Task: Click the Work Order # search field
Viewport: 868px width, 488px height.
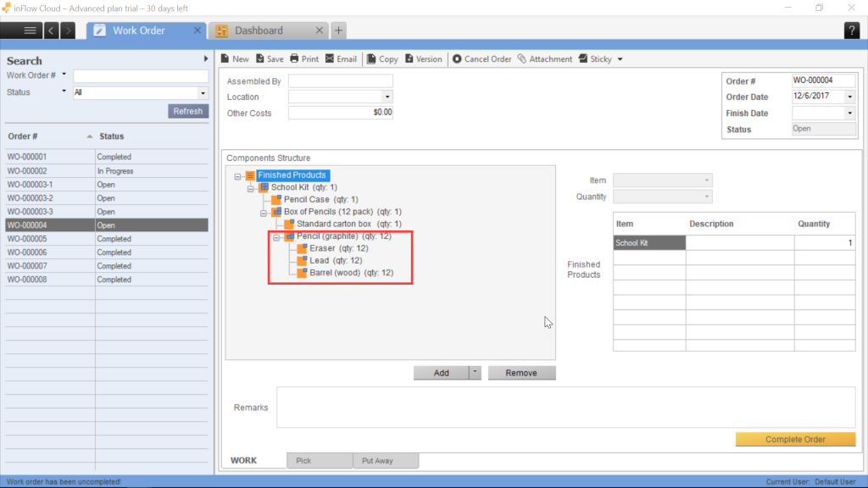Action: point(141,75)
